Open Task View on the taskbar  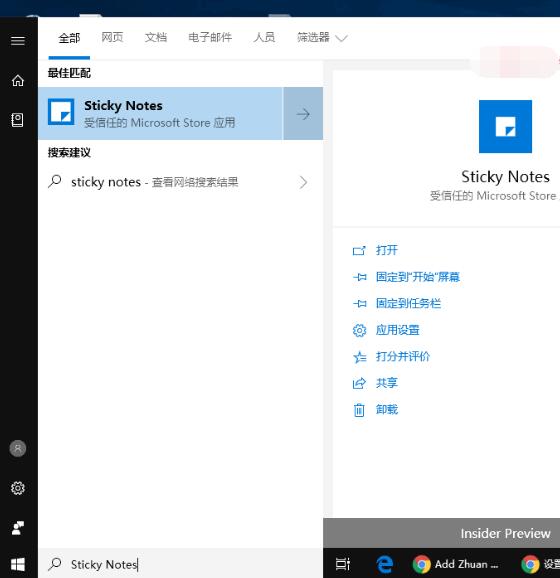pyautogui.click(x=343, y=564)
